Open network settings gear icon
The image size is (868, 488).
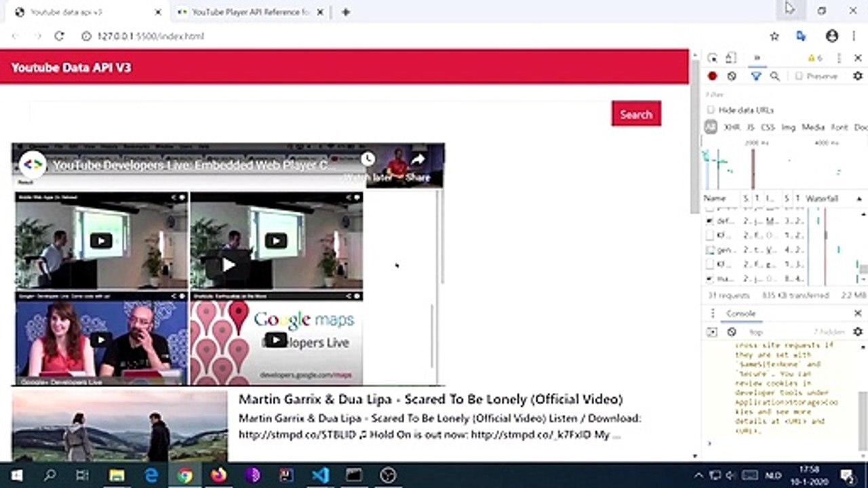(x=858, y=77)
